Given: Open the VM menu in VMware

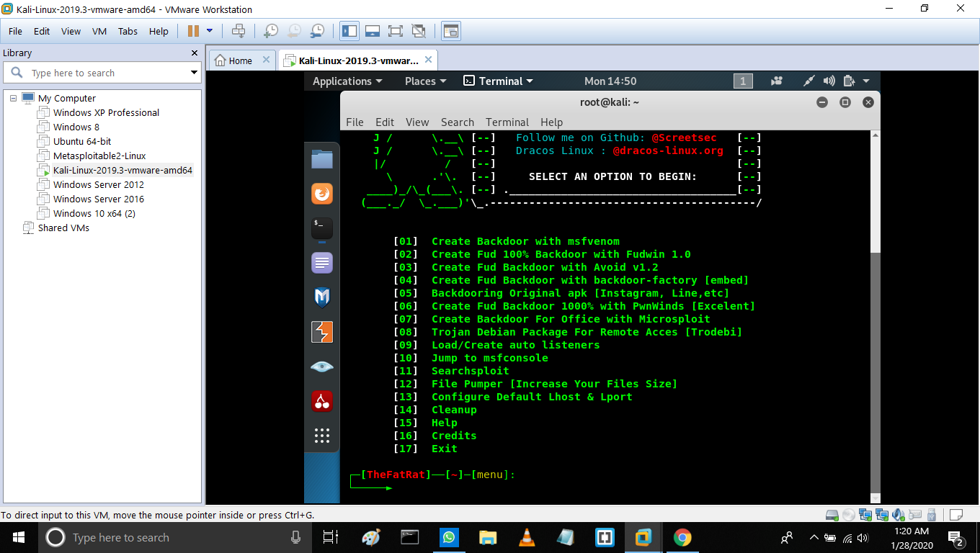Looking at the screenshot, I should tap(99, 31).
